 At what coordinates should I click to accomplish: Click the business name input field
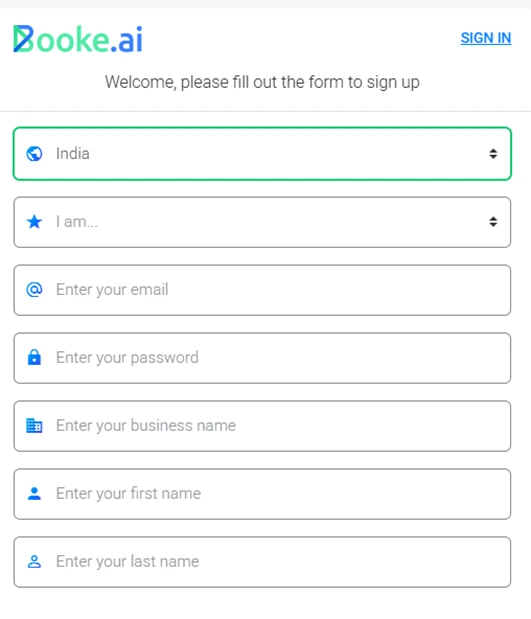(262, 426)
